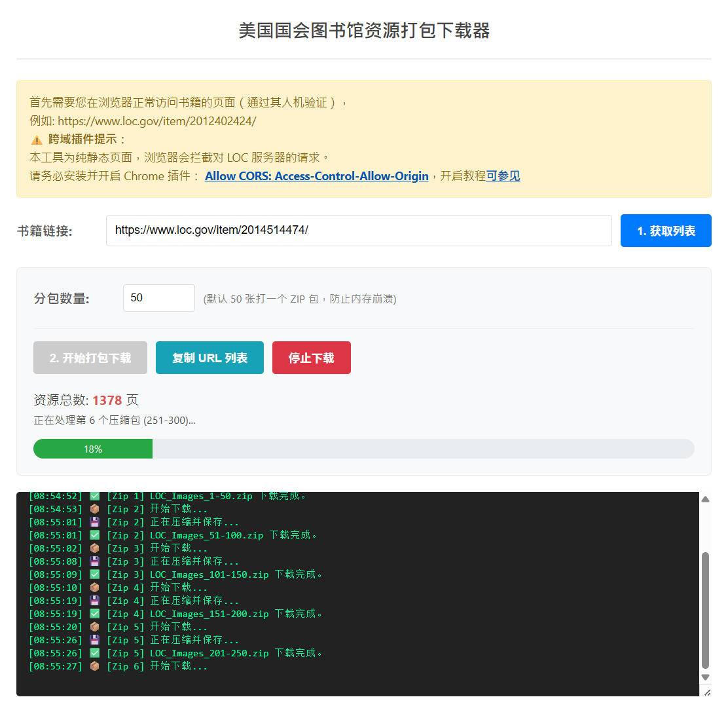
Task: Click the green checkmark for LOC_Images_201-250.zip
Action: click(x=94, y=653)
